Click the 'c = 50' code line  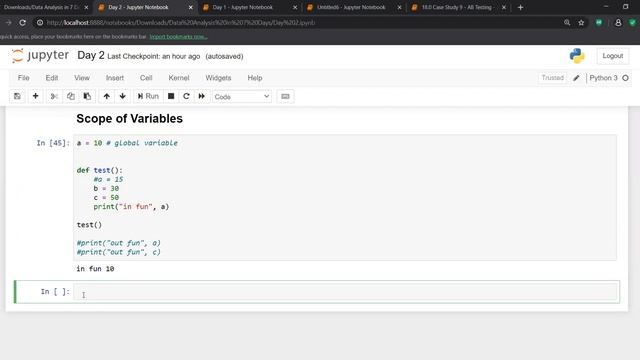pos(106,198)
